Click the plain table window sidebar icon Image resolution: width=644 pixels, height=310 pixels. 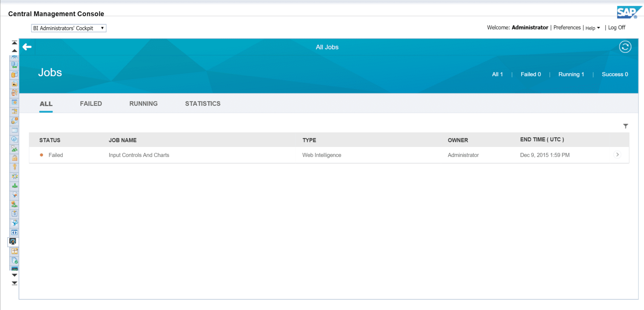pos(15,130)
